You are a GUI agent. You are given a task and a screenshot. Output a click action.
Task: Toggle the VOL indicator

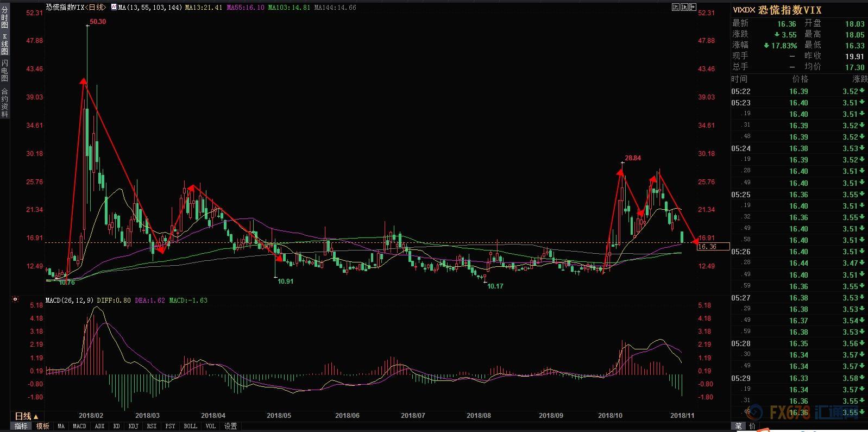tap(210, 426)
